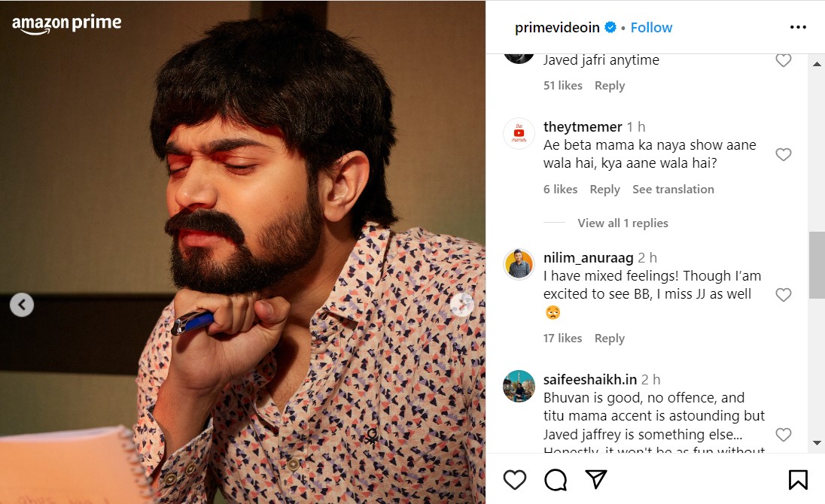Image resolution: width=825 pixels, height=504 pixels.
Task: Go to the previous photo in carousel
Action: tap(22, 305)
